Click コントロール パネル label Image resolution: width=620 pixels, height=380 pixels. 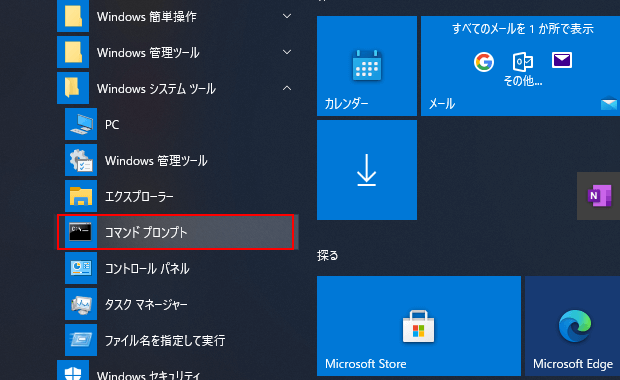click(x=147, y=268)
